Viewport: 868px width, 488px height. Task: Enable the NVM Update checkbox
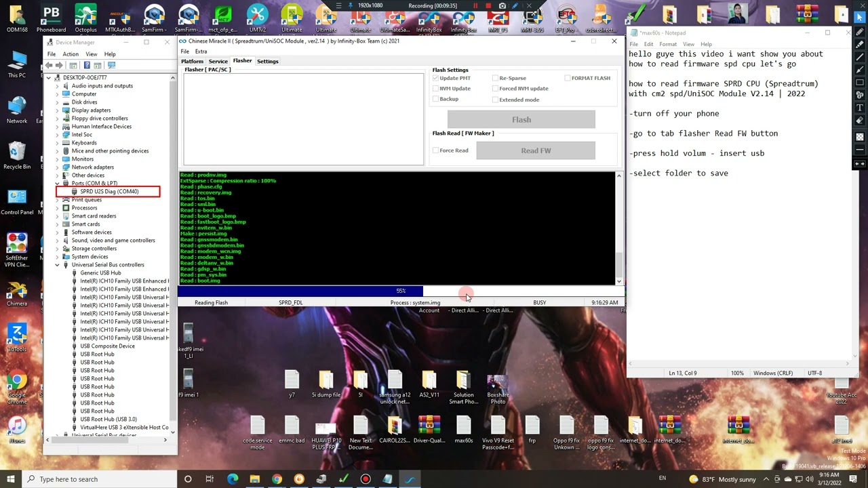pyautogui.click(x=436, y=88)
